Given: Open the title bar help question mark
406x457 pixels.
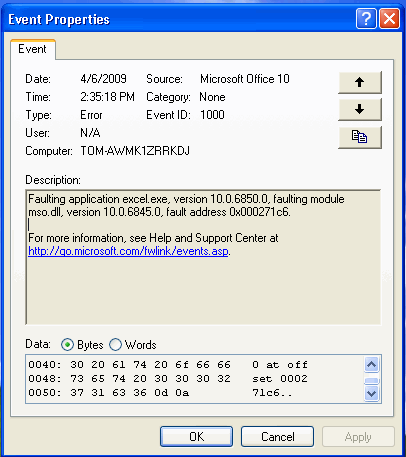Looking at the screenshot, I should 366,19.
